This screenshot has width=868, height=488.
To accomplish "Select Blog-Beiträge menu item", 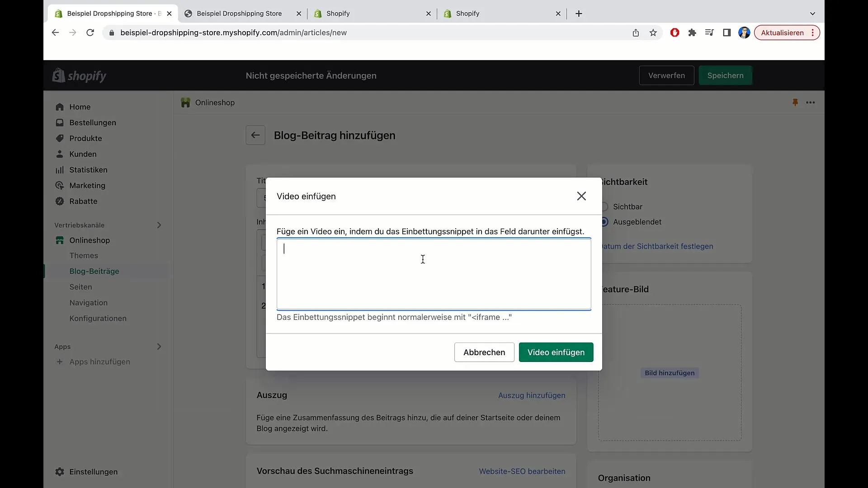I will [x=94, y=271].
